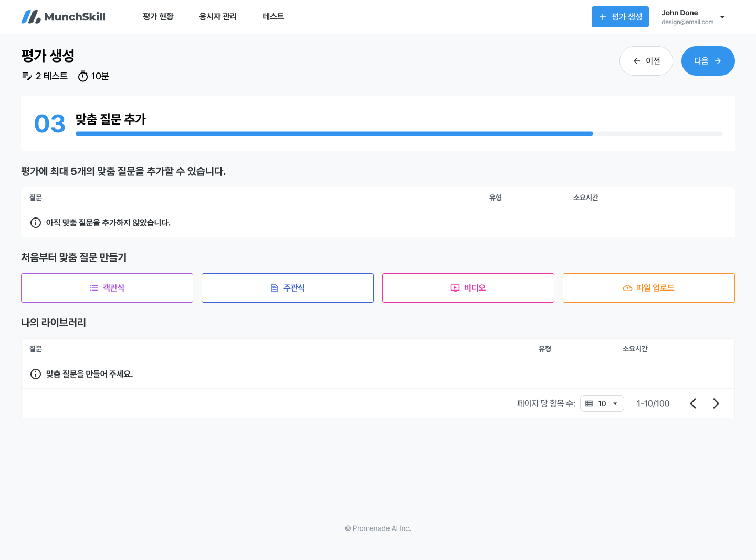Screen dimensions: 756x560
Task: Create a 주관식 essay question
Action: (x=288, y=288)
